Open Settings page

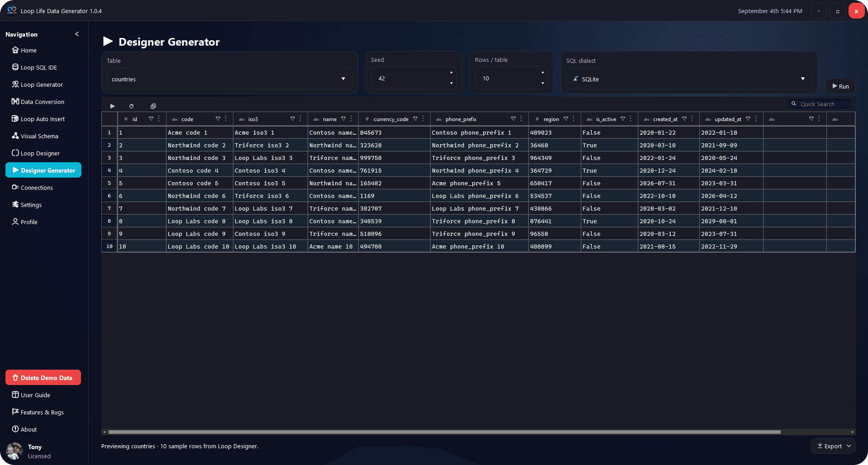(43, 205)
